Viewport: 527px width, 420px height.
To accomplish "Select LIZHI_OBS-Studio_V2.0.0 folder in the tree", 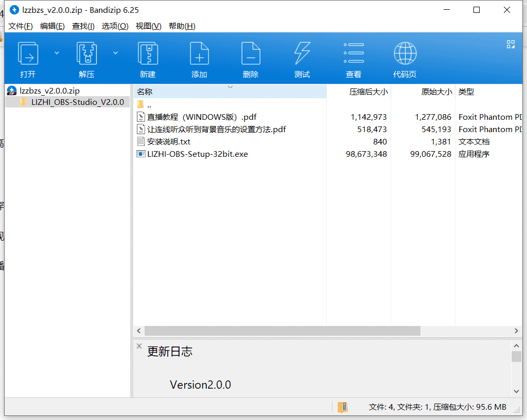I will point(77,102).
